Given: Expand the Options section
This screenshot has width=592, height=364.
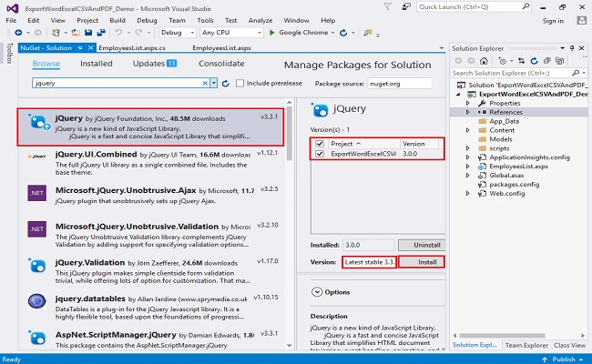Looking at the screenshot, I should pos(317,292).
